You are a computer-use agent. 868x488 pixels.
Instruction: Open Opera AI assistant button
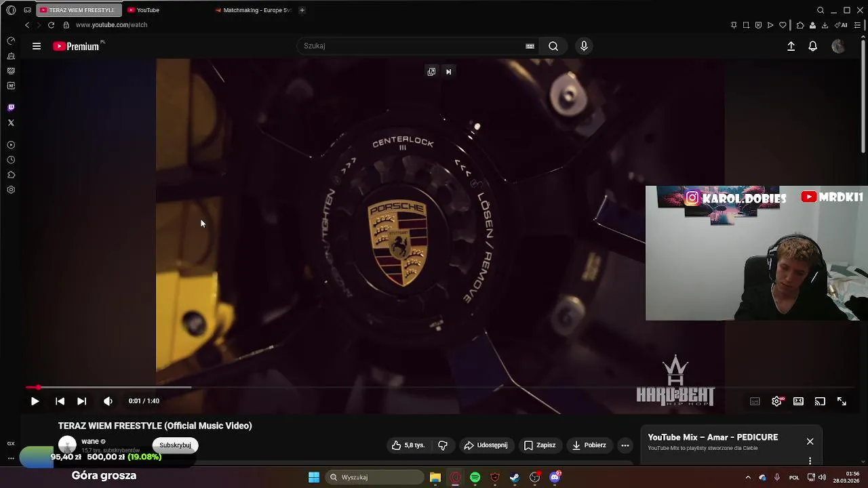[841, 25]
